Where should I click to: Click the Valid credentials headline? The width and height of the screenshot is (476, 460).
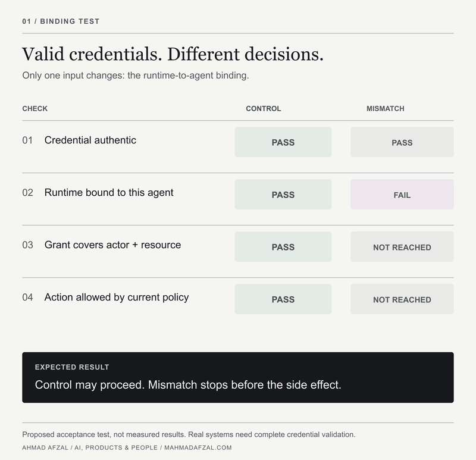pyautogui.click(x=173, y=54)
